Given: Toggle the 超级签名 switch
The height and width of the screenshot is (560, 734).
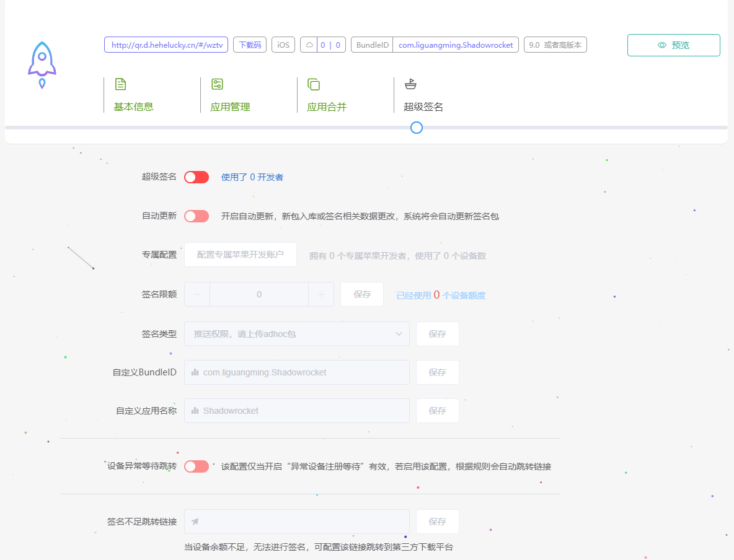Looking at the screenshot, I should tap(197, 177).
